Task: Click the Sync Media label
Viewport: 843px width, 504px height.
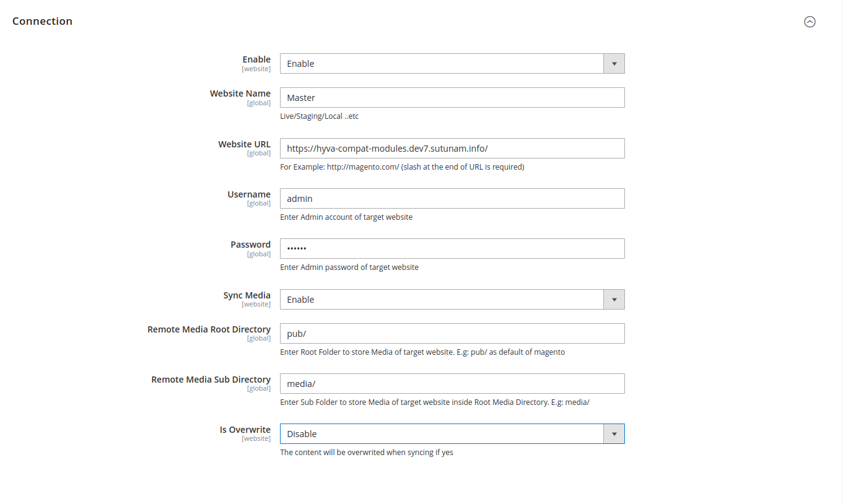Action: pyautogui.click(x=247, y=295)
